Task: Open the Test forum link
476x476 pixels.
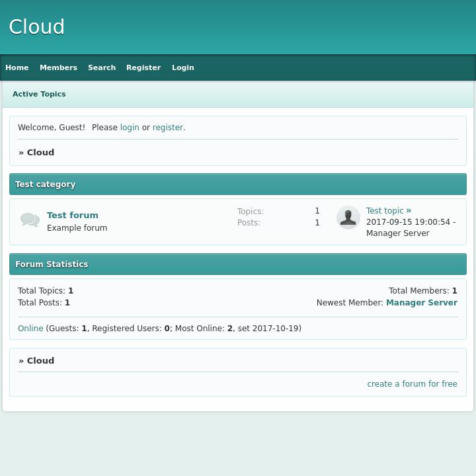Action: coord(73,215)
